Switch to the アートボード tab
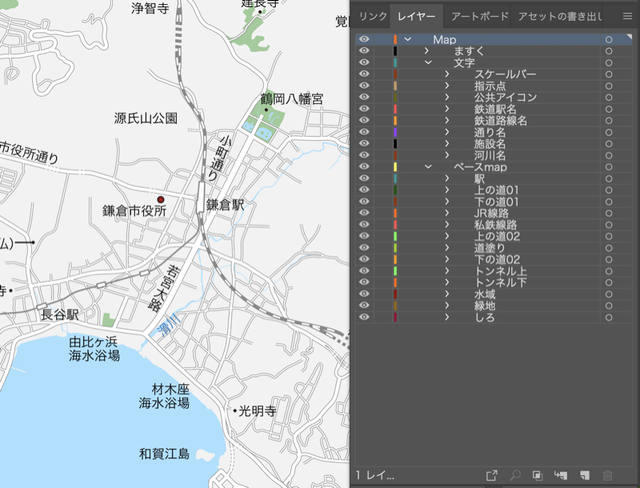Screen dimensions: 640x488 (480, 16)
